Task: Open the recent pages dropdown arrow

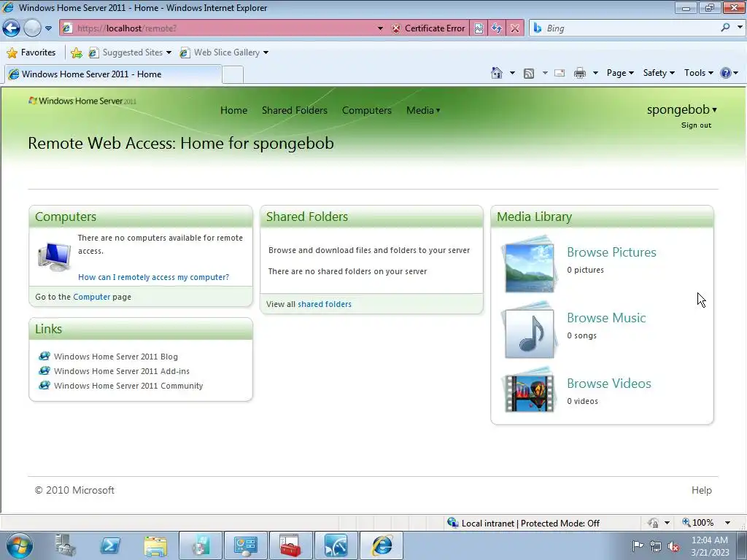Action: [x=48, y=28]
